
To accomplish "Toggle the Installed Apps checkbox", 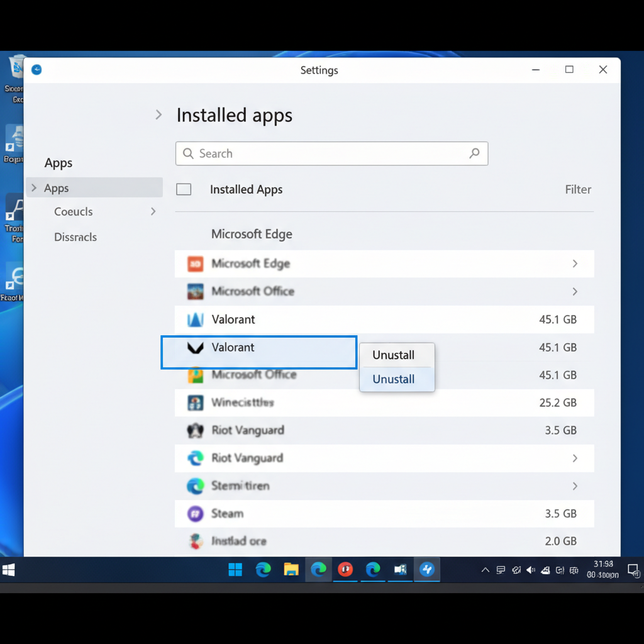I will click(184, 189).
